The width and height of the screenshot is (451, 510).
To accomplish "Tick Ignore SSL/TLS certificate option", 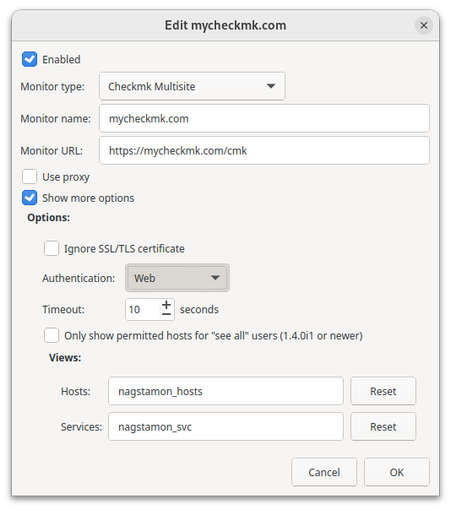I will pos(52,248).
